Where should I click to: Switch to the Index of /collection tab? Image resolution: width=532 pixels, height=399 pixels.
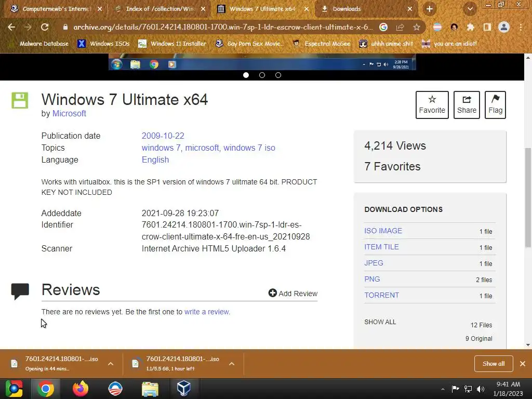click(160, 9)
